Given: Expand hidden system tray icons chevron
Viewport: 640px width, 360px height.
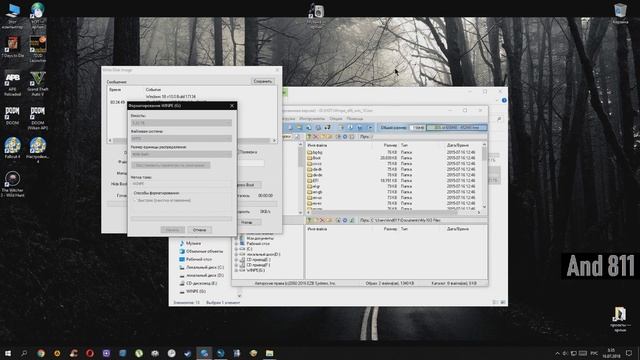Looking at the screenshot, I should coord(557,353).
